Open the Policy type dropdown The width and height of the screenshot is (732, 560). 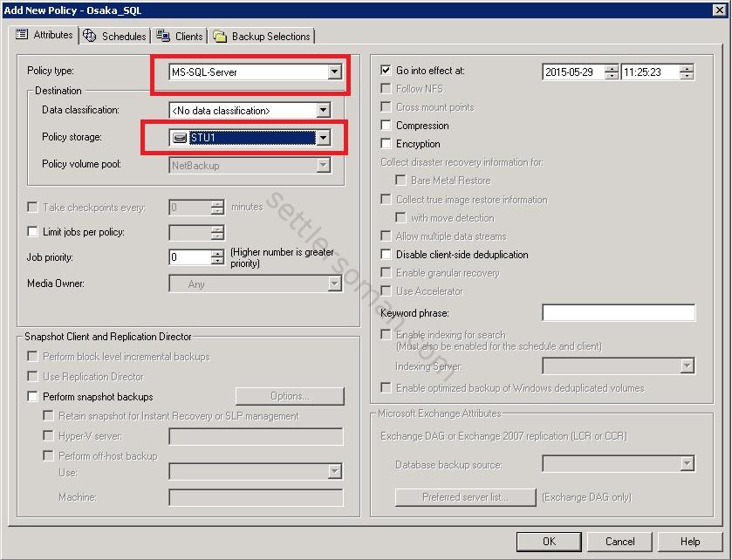point(334,72)
